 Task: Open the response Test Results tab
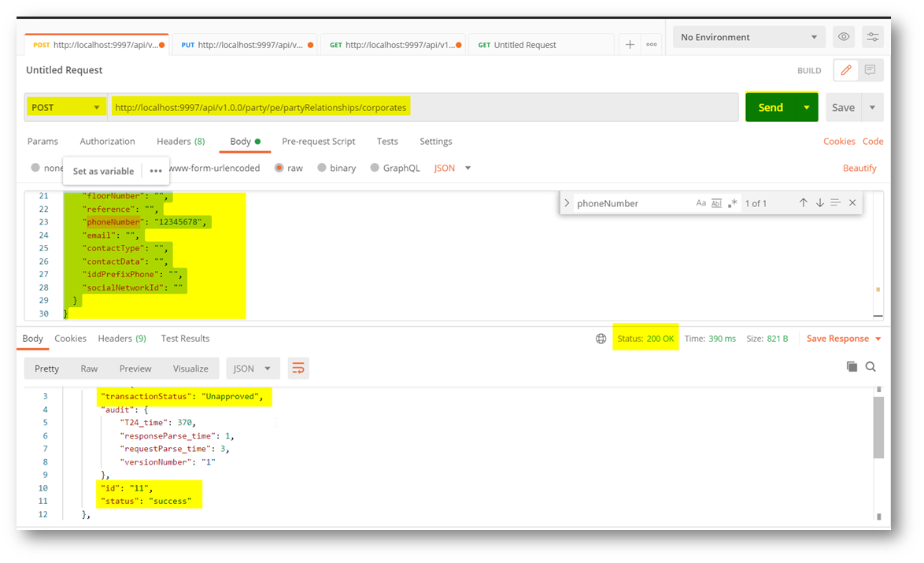(185, 339)
